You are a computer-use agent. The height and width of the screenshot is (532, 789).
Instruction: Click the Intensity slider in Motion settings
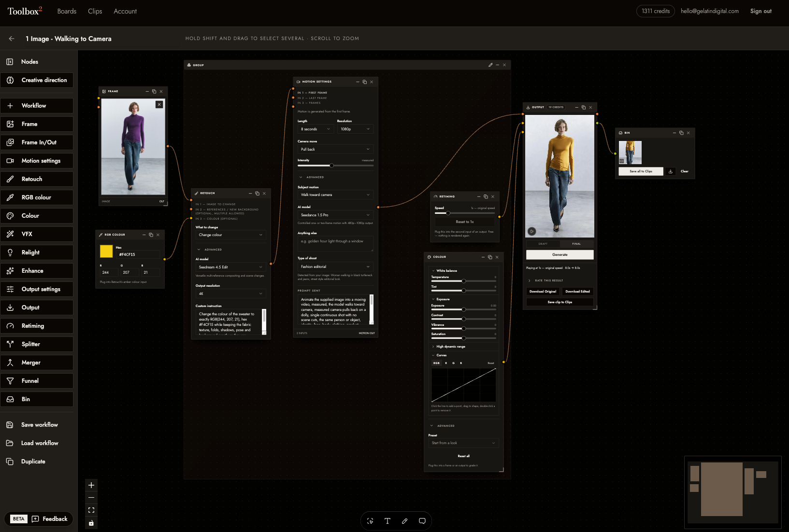(x=335, y=166)
